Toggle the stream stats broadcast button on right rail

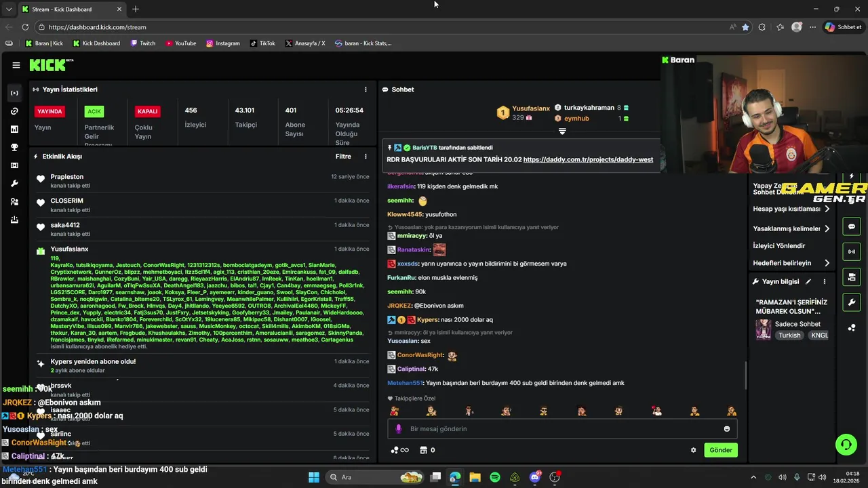[x=852, y=251]
